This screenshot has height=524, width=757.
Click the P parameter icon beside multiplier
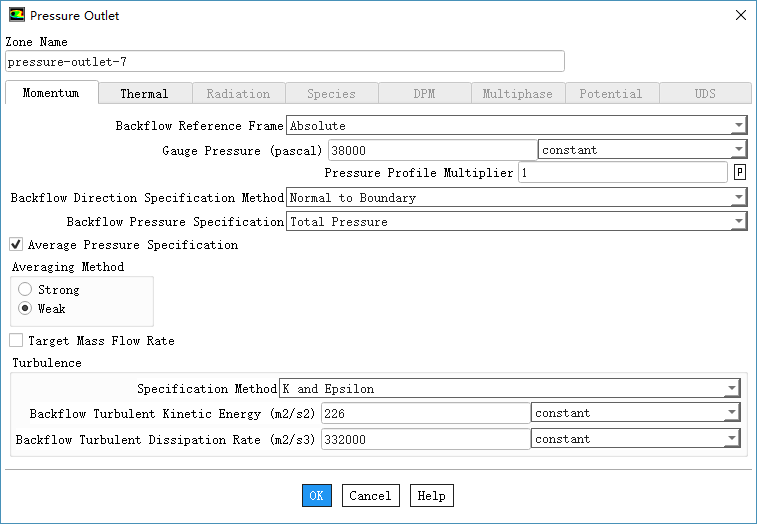(x=740, y=172)
